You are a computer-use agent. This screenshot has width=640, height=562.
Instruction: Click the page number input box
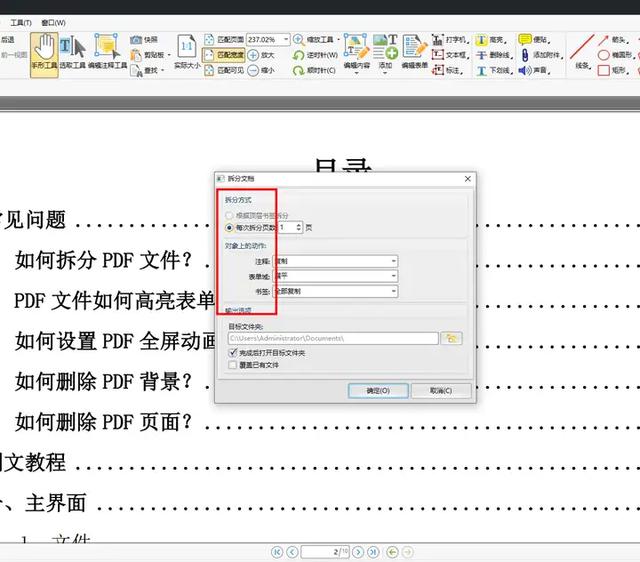click(325, 552)
